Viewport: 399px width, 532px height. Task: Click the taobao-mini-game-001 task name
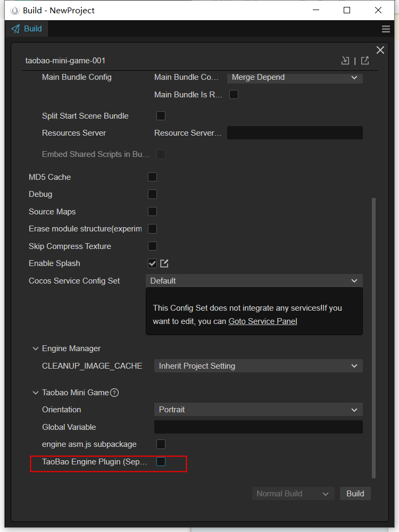65,61
